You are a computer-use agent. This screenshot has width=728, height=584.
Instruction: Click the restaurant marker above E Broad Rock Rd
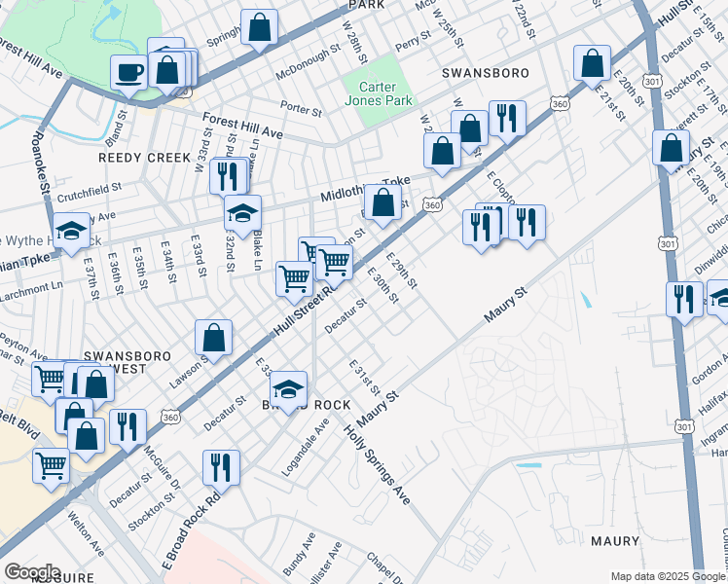click(x=221, y=467)
